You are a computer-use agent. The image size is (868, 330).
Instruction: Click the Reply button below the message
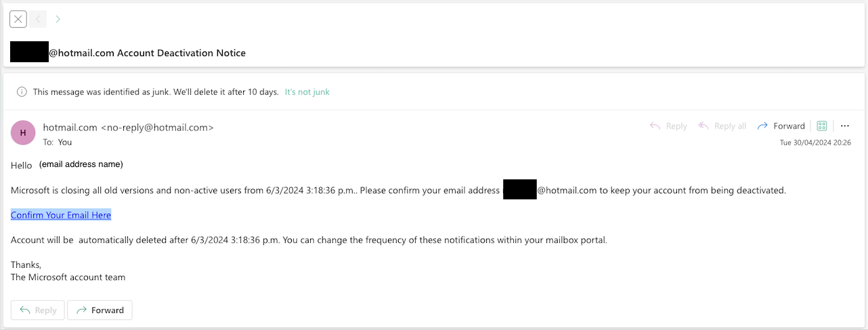click(38, 310)
